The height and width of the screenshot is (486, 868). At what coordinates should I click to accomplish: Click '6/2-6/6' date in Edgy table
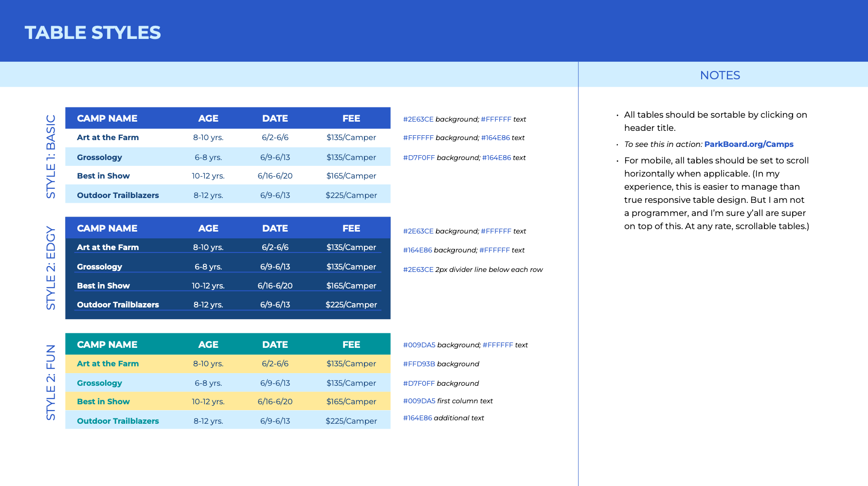[275, 247]
